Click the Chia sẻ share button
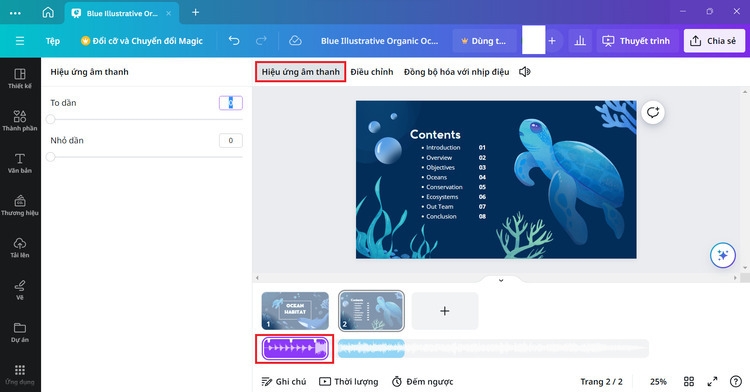Viewport: 750px width, 392px height. pos(714,41)
